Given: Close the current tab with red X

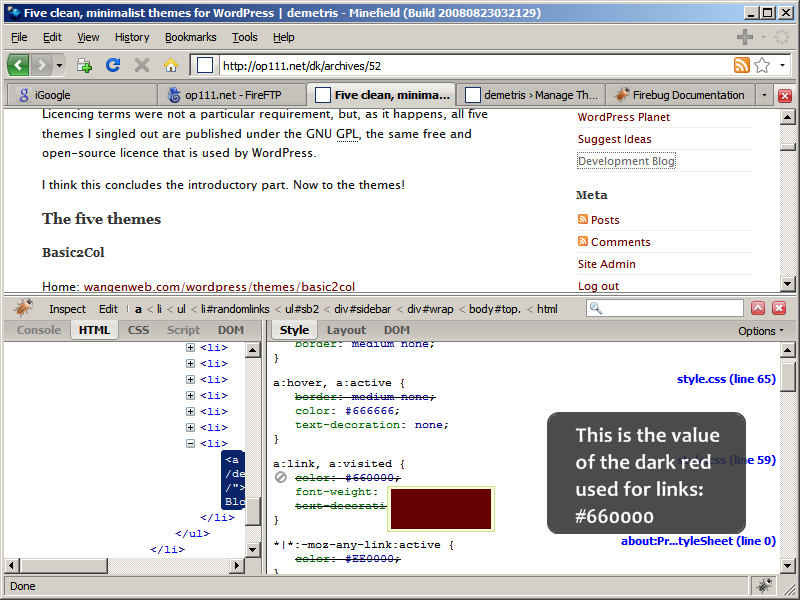Looking at the screenshot, I should tap(785, 95).
